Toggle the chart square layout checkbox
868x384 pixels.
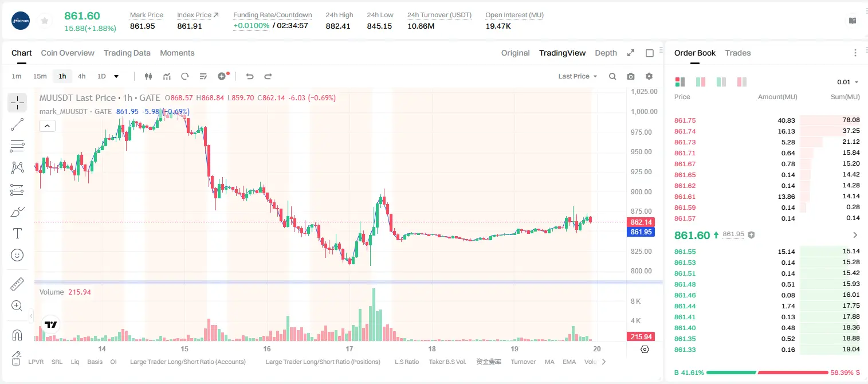click(x=650, y=53)
